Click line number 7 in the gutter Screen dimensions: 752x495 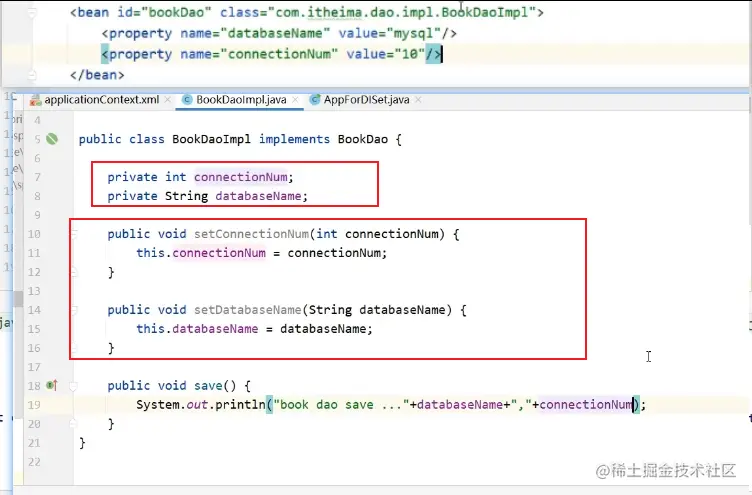[37, 177]
